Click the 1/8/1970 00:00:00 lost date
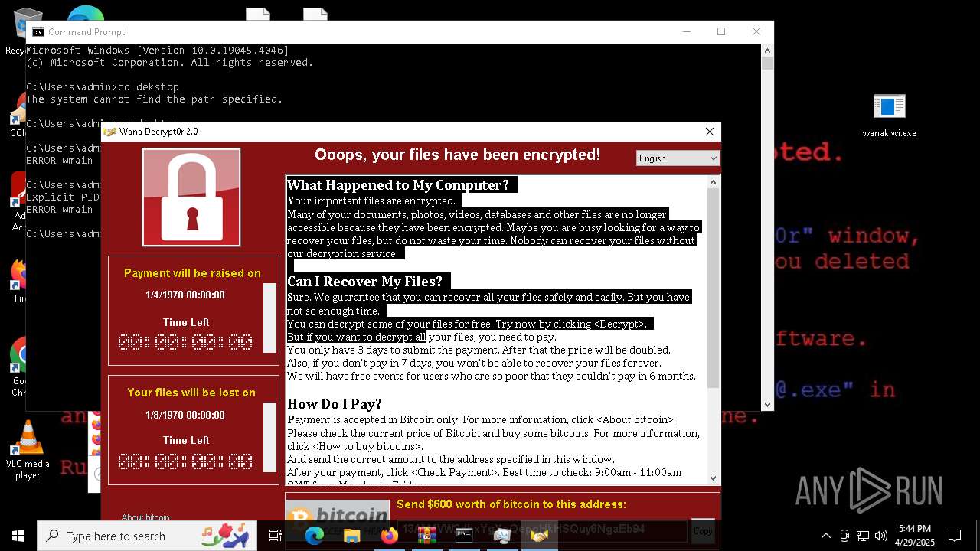Screen dimensions: 980x551 click(x=185, y=415)
